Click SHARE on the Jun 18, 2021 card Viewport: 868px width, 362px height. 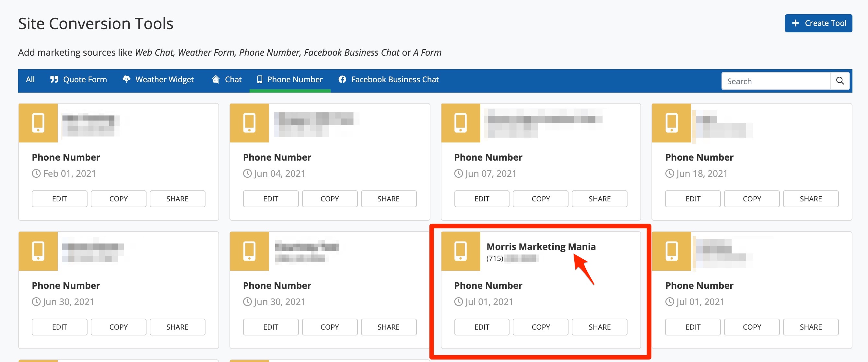pyautogui.click(x=810, y=199)
